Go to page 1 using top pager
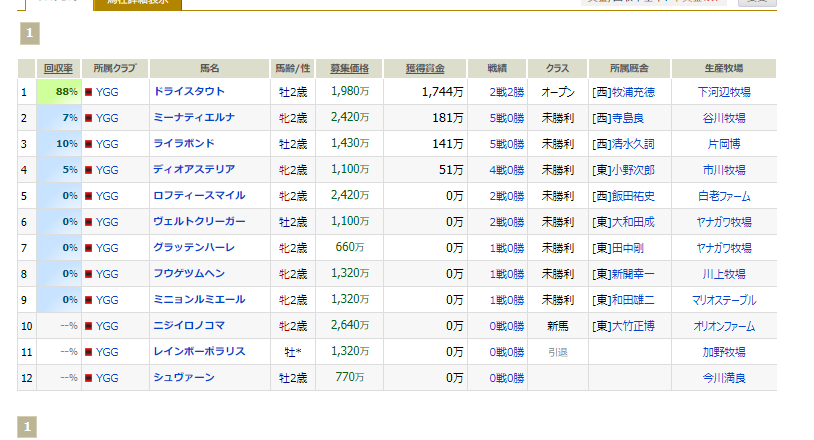This screenshot has width=814, height=440. coord(29,34)
